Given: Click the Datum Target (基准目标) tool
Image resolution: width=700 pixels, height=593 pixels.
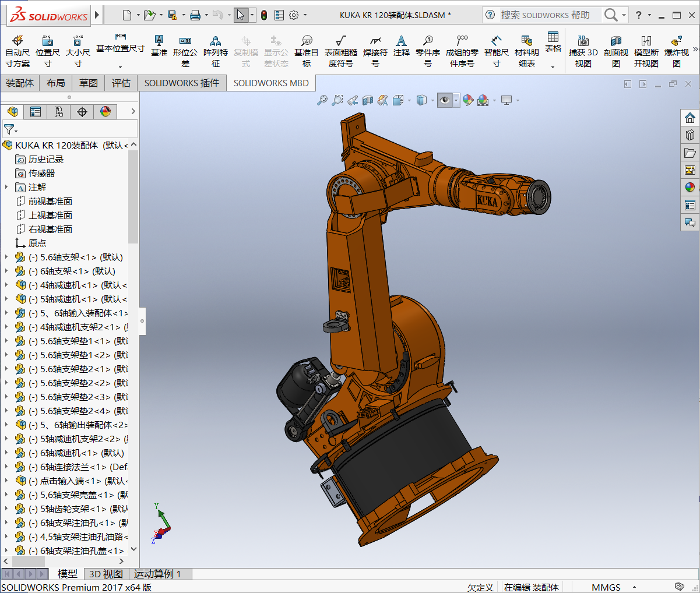Looking at the screenshot, I should tap(307, 51).
